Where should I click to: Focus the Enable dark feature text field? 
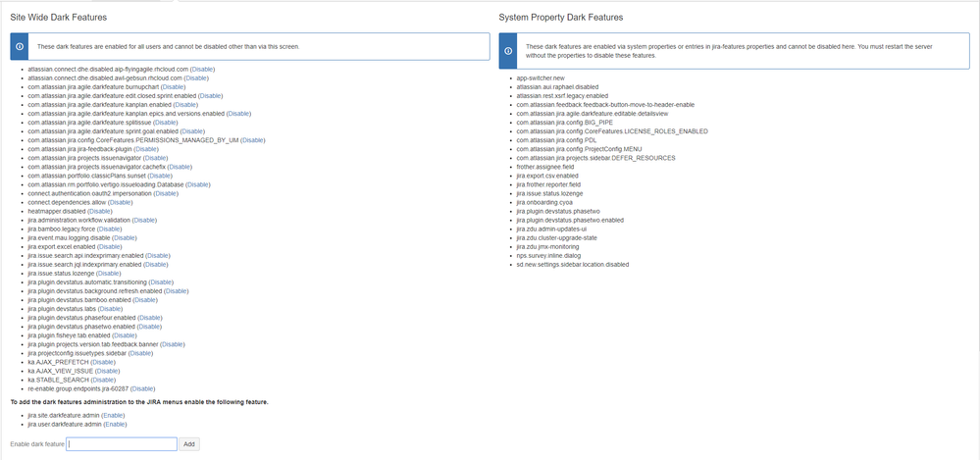click(123, 443)
